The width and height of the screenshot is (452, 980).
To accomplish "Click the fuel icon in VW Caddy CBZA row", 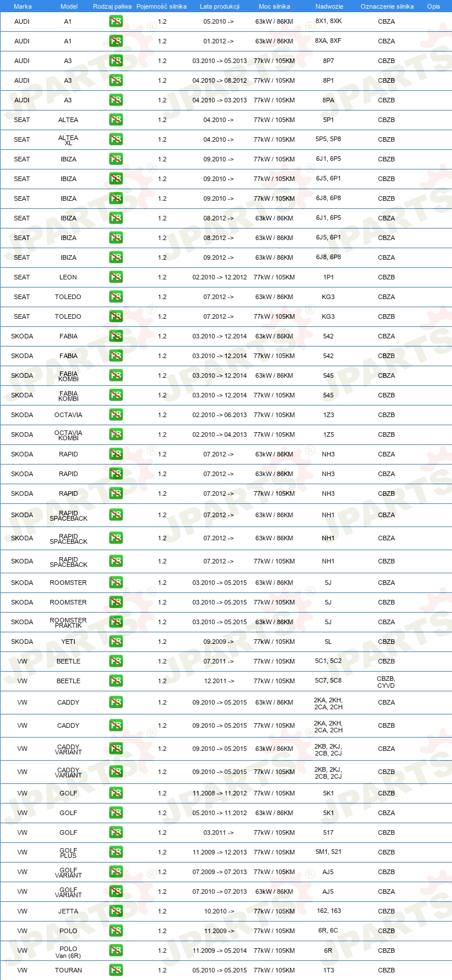I will 116,702.
